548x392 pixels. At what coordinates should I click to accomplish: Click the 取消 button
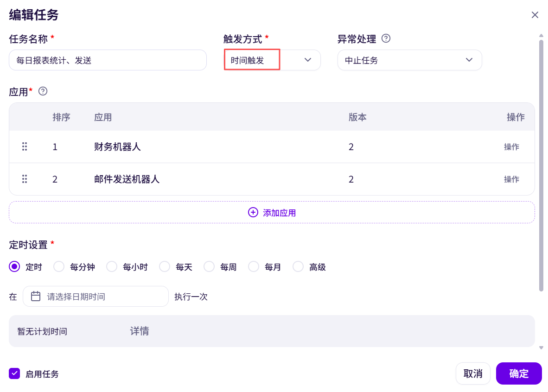tap(473, 373)
